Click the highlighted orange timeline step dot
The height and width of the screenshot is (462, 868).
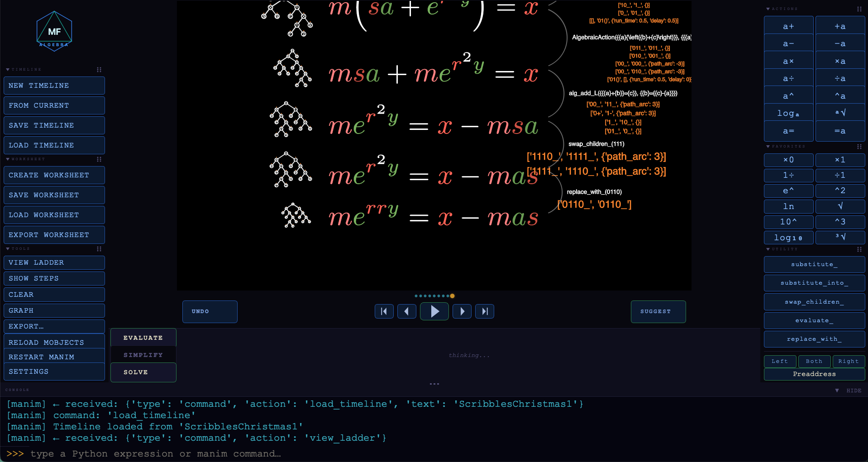452,296
